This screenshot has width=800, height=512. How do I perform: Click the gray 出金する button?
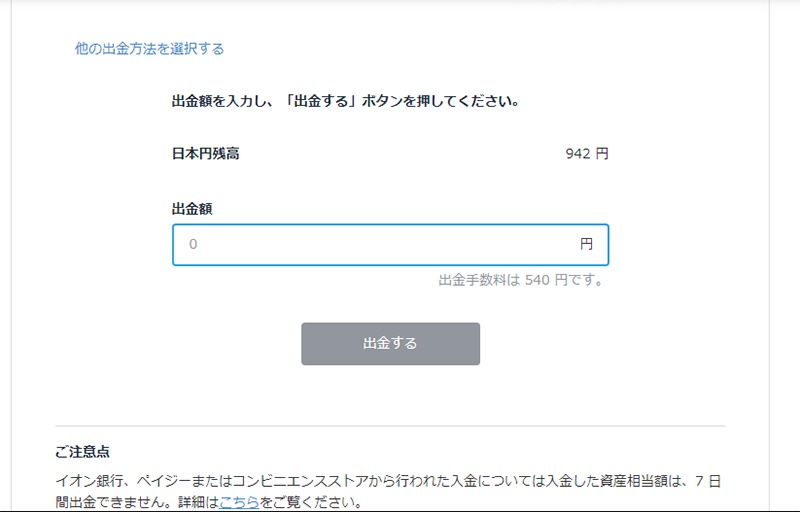[x=390, y=343]
